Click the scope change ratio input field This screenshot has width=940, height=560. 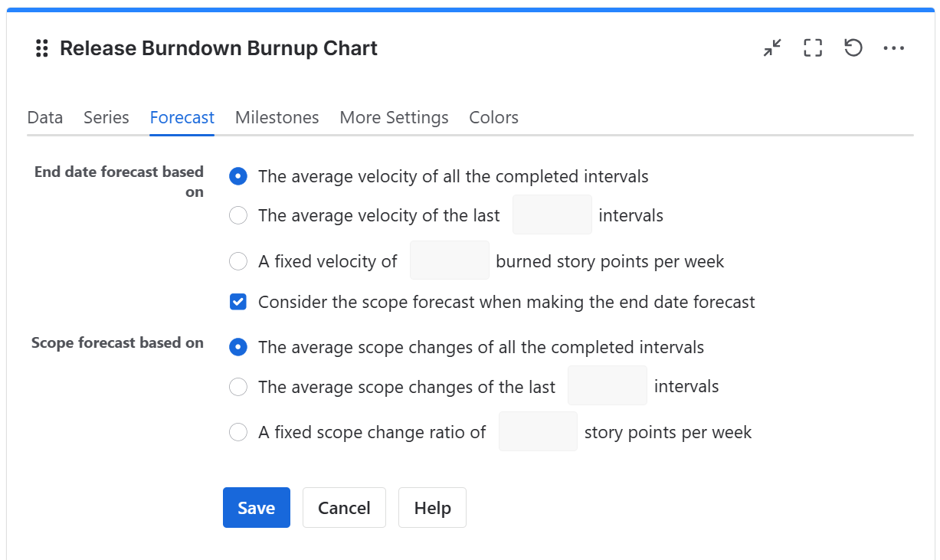click(x=538, y=431)
